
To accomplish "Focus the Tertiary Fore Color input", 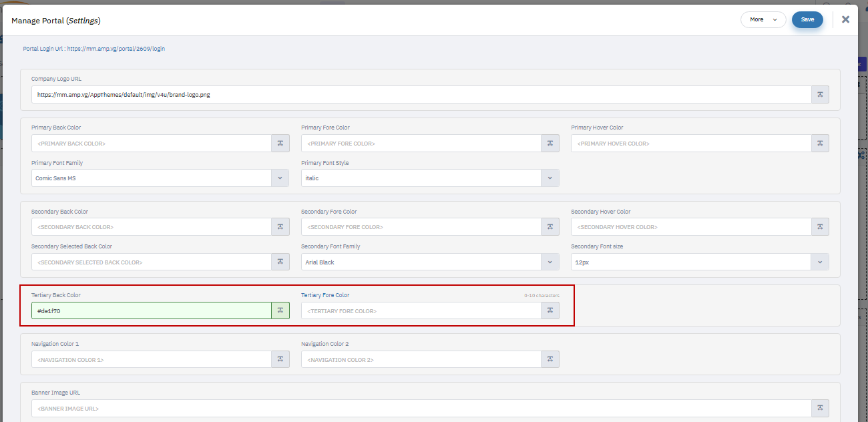I will click(x=421, y=310).
